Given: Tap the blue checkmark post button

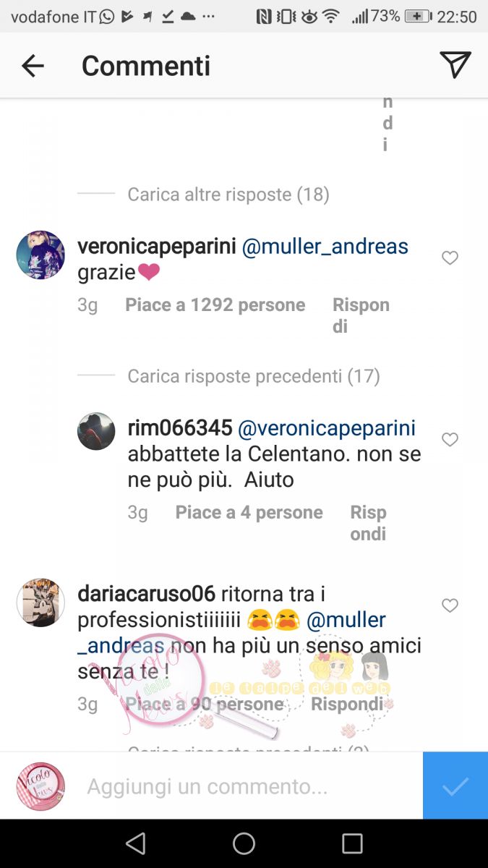Looking at the screenshot, I should pos(455,786).
